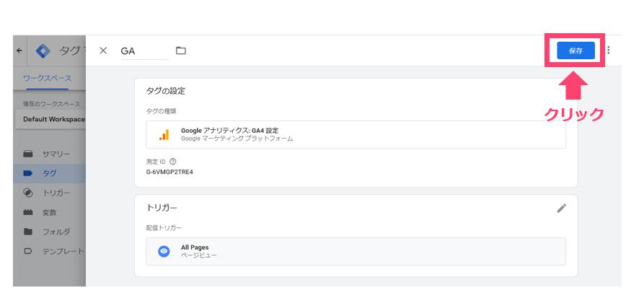
Task: Click the トリガー circle icon in sidebar
Action: (x=28, y=193)
